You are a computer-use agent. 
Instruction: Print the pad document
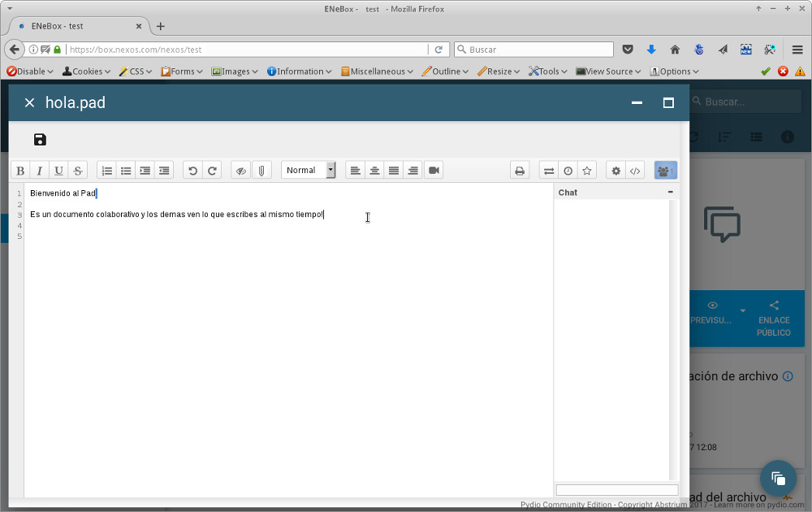point(520,171)
